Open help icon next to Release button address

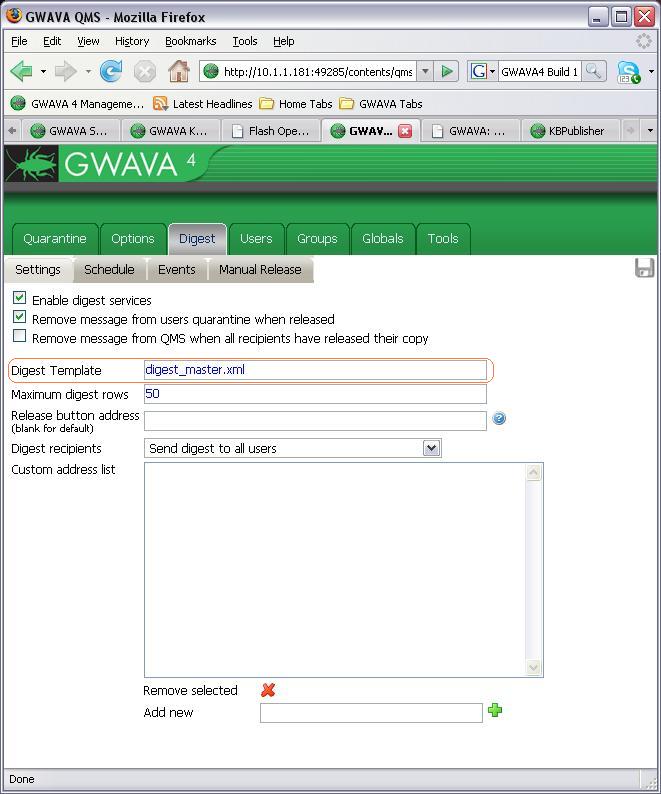point(499,418)
